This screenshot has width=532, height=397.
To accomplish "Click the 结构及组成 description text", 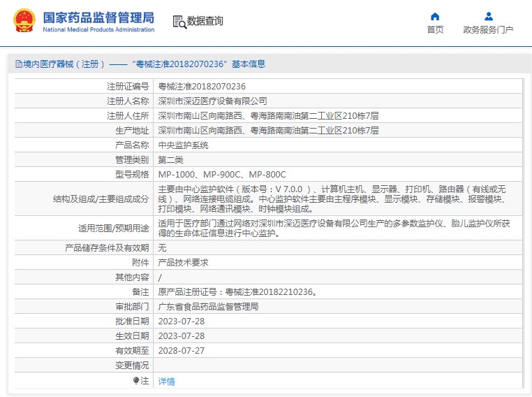I will (332, 198).
